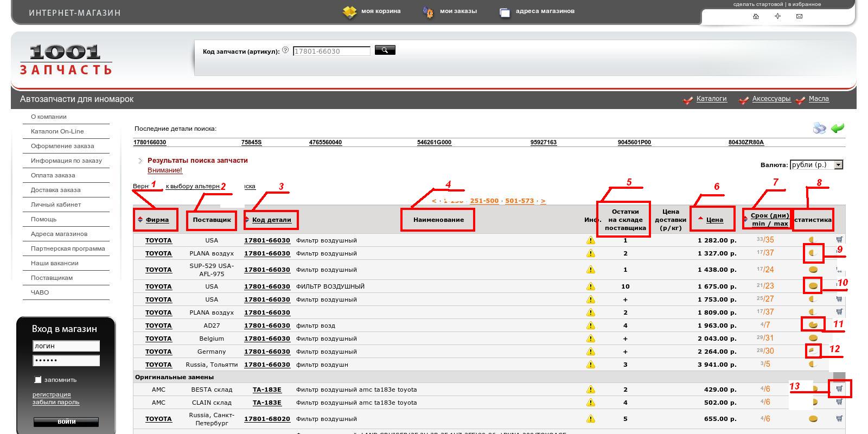Go to results page 251-500
The image size is (868, 434).
(x=484, y=201)
